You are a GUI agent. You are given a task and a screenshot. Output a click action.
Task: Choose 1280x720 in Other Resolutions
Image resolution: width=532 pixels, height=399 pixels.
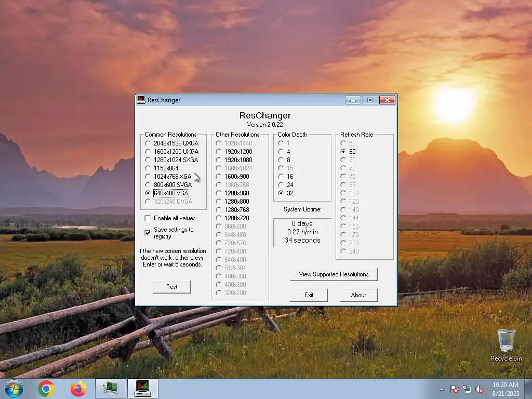coord(233,218)
